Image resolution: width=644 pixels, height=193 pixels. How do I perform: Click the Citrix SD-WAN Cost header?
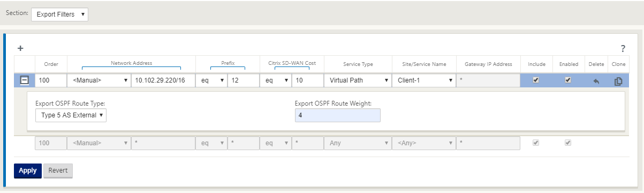[x=292, y=63]
